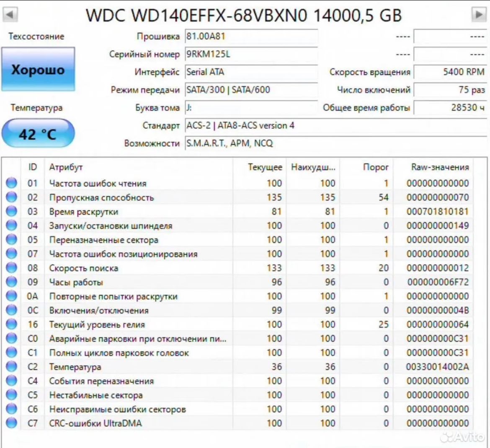Click the Raw-значения column header

(440, 167)
